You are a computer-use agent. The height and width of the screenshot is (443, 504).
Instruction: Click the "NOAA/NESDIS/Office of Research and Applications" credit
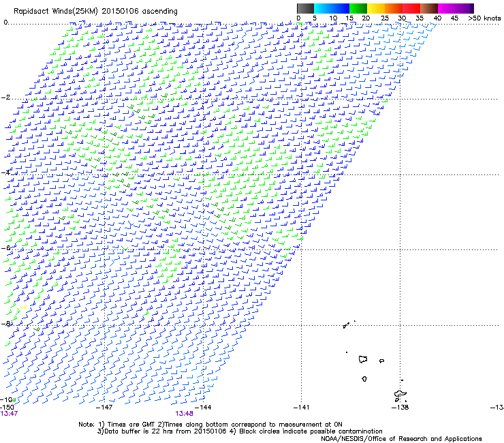(401, 439)
